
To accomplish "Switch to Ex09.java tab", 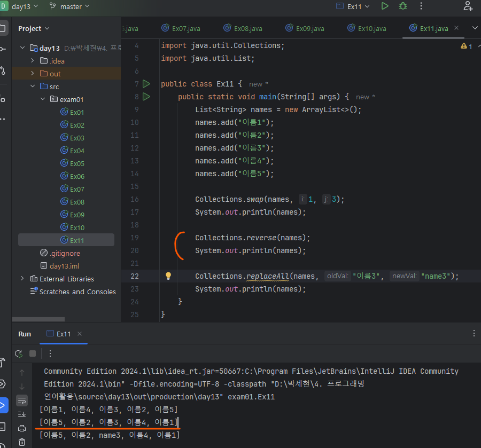I will pyautogui.click(x=305, y=28).
